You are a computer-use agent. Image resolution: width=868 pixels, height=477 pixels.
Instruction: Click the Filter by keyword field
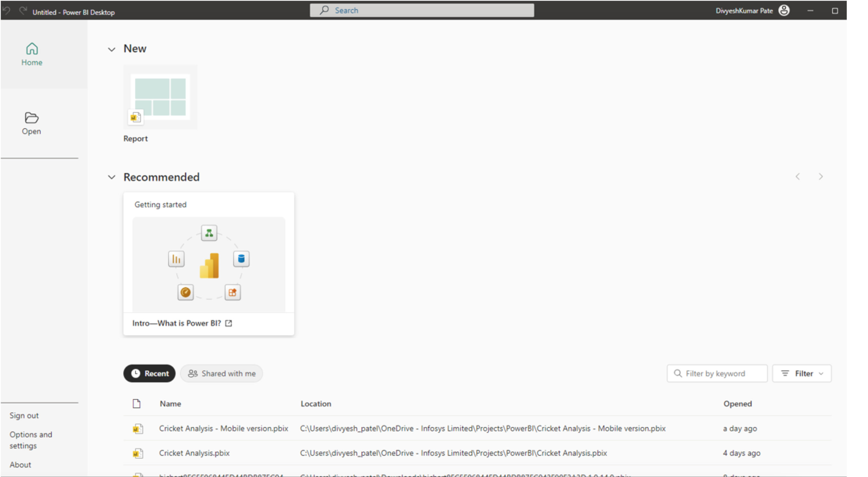[x=717, y=373]
